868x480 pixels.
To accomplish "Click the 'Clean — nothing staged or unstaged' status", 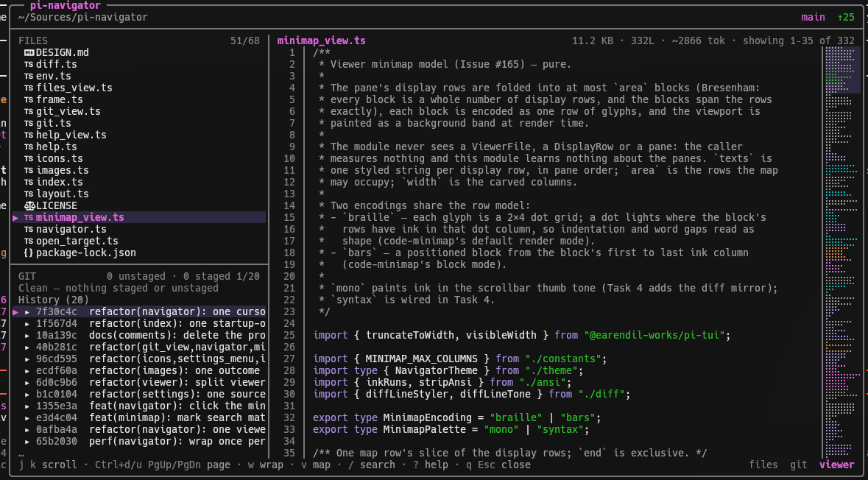I will [x=119, y=289].
